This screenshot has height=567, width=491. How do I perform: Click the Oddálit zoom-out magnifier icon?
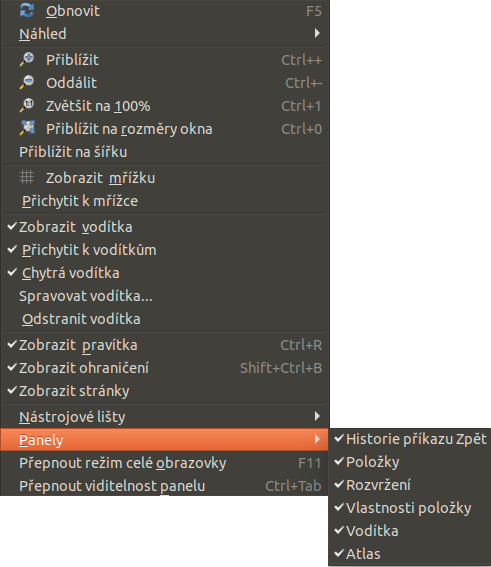[27, 82]
